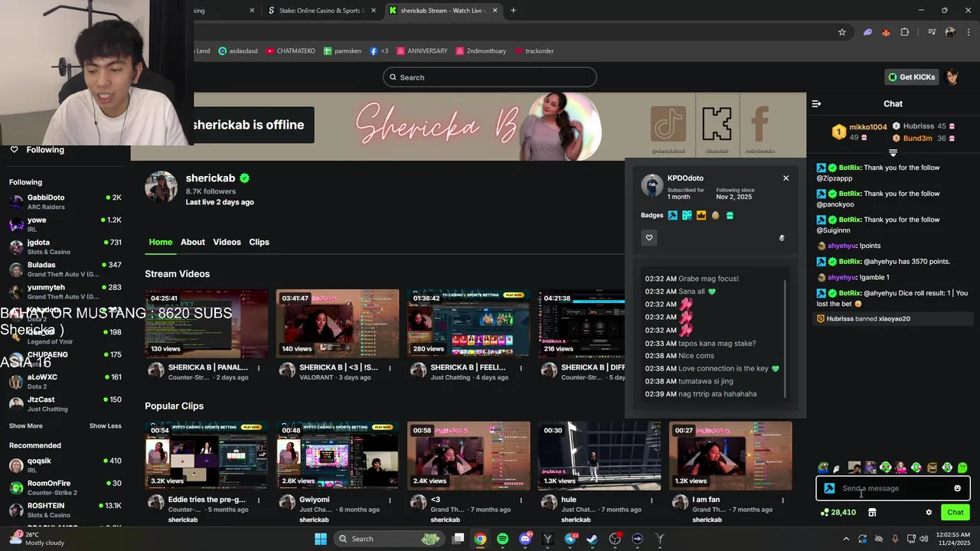
Task: Open the trackorder bookmark
Action: [x=534, y=51]
